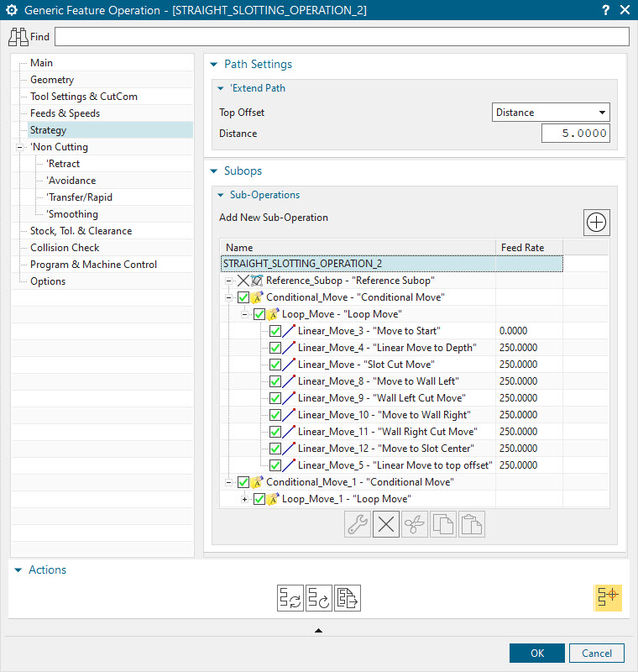Screen dimensions: 638x672
Task: Click the scissors cut icon
Action: 415,524
